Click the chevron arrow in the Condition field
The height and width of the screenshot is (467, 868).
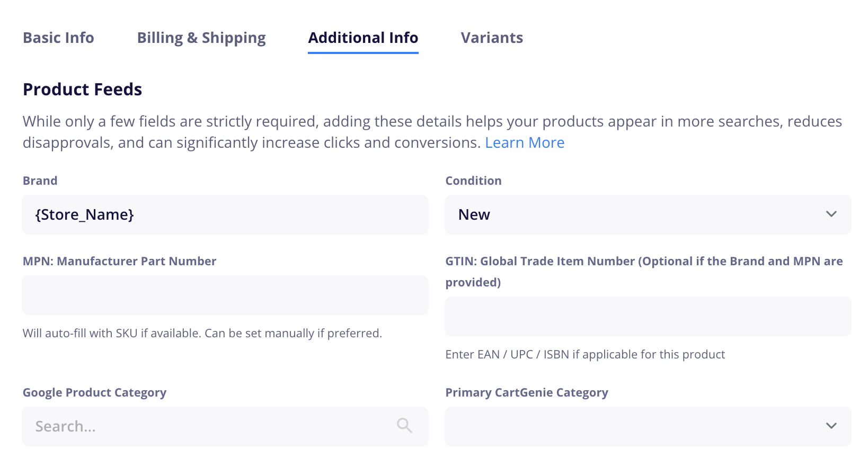[x=831, y=214]
